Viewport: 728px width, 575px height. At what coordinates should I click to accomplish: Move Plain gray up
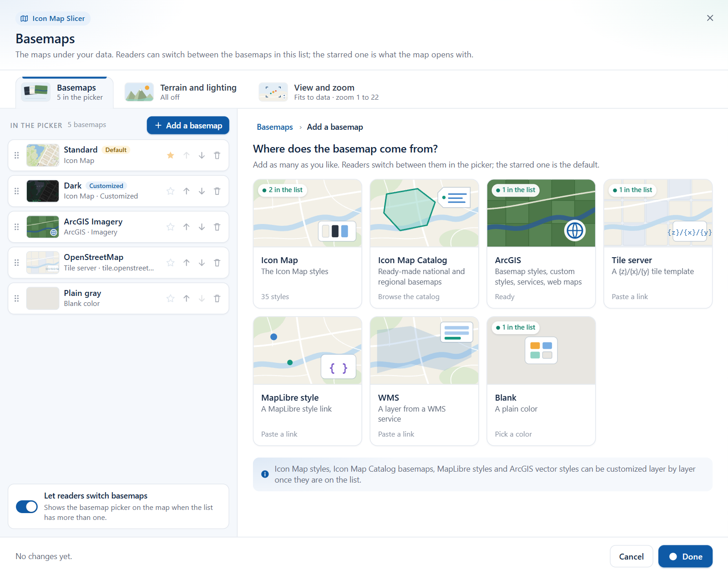187,299
